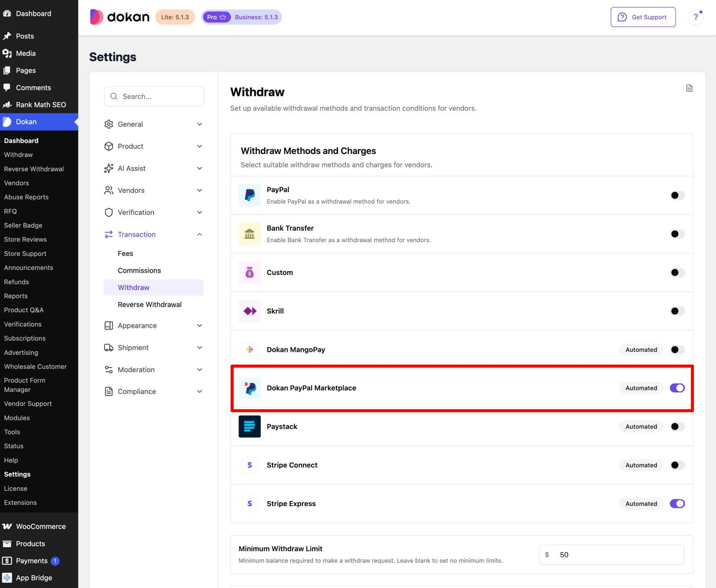The width and height of the screenshot is (716, 588).
Task: Click the PayPal logo icon
Action: point(249,195)
